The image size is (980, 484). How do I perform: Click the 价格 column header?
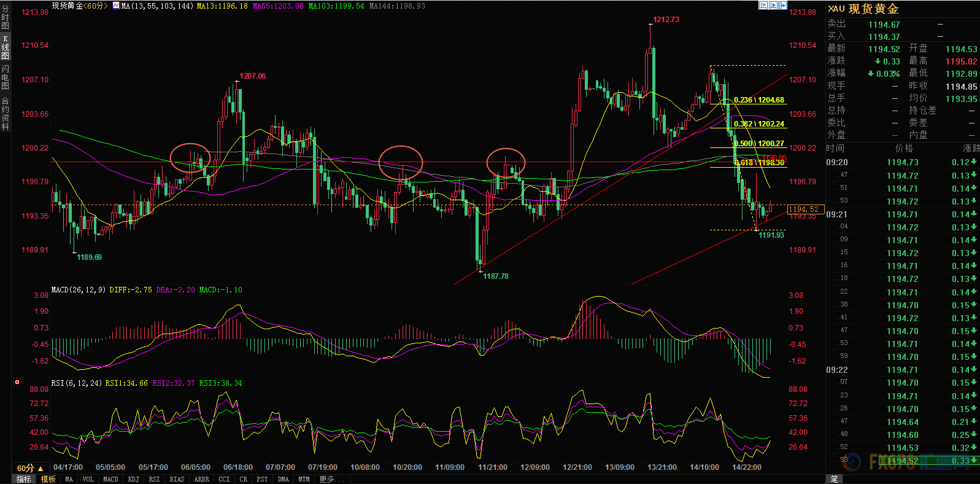(x=904, y=148)
